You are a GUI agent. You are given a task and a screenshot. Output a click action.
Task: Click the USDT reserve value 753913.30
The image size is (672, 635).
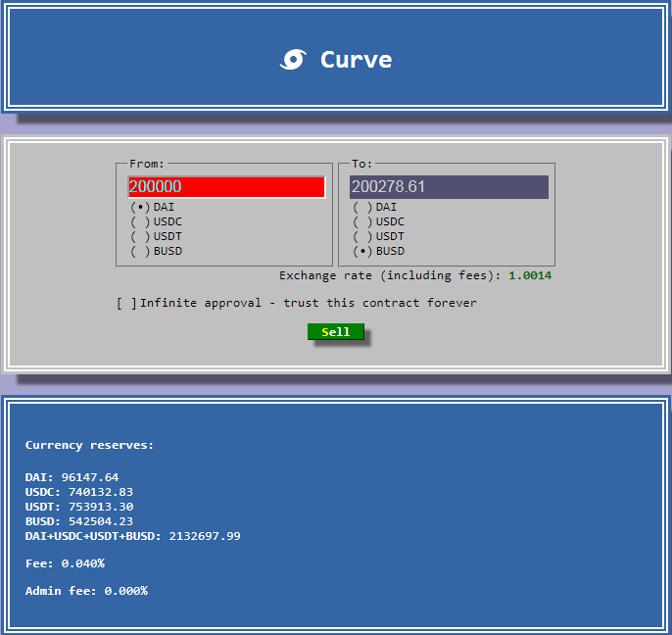tap(101, 507)
